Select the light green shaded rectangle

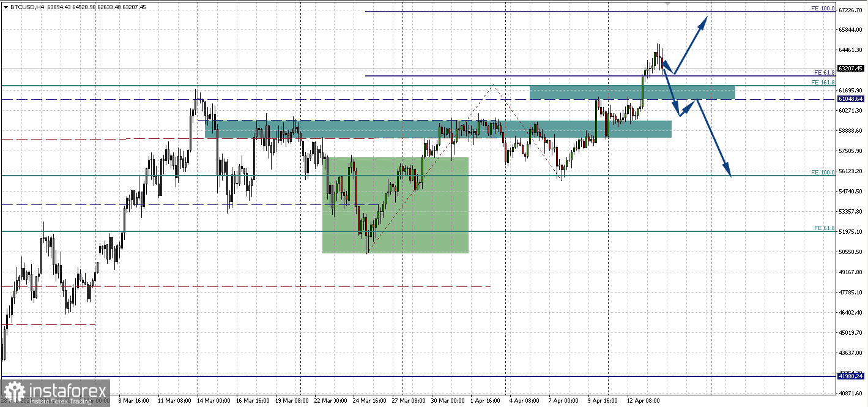[395, 205]
